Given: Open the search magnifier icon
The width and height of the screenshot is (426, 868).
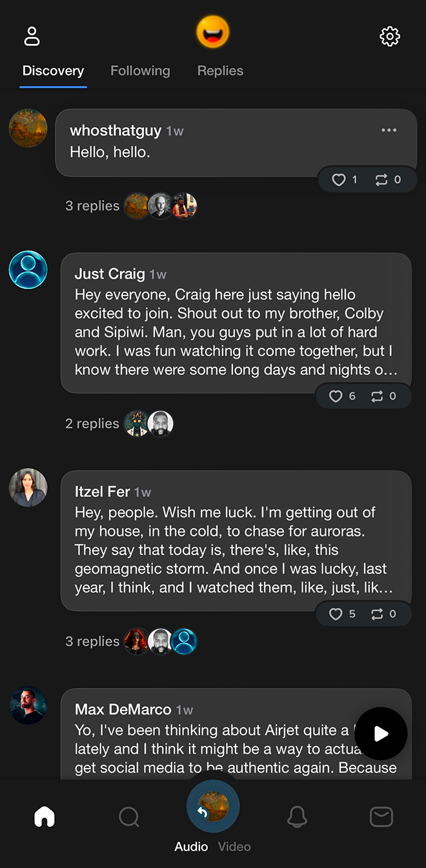Looking at the screenshot, I should pyautogui.click(x=128, y=816).
